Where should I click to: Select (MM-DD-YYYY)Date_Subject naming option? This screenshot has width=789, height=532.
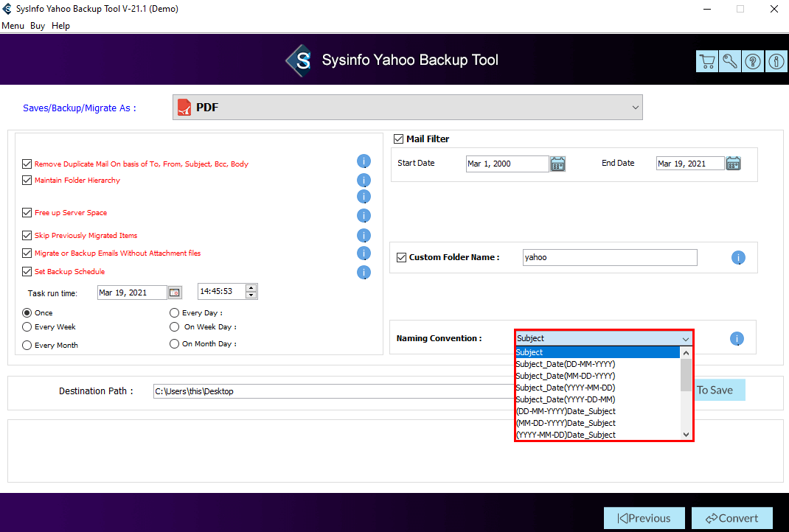click(566, 423)
